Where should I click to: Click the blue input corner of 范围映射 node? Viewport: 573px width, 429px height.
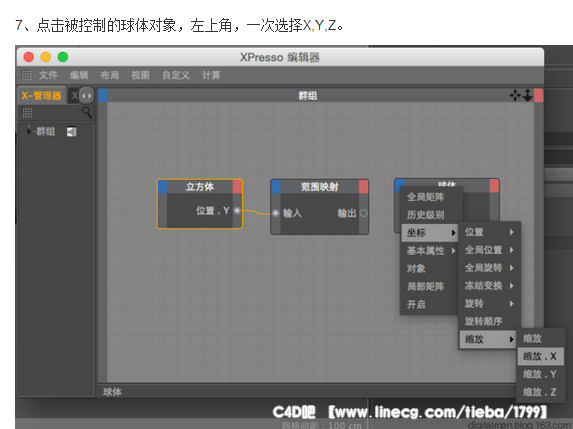(276, 187)
